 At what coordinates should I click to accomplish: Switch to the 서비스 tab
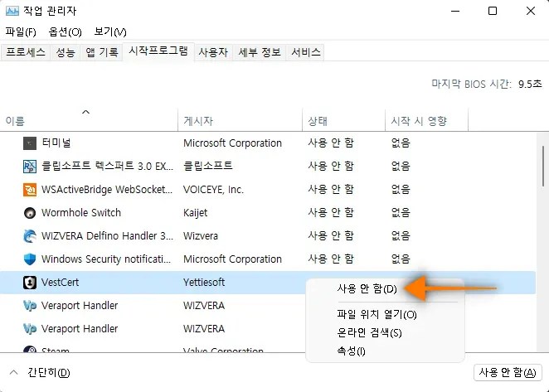306,52
